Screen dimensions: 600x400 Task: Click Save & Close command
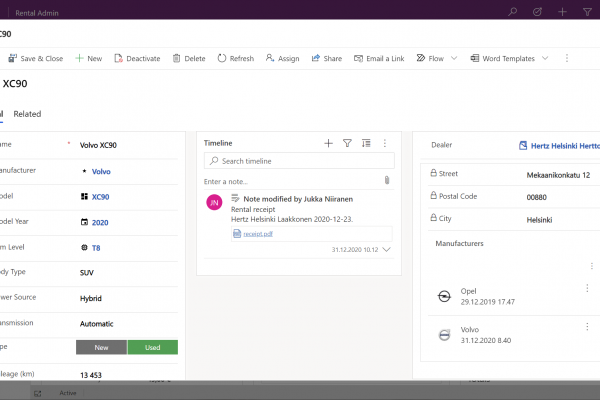(36, 58)
